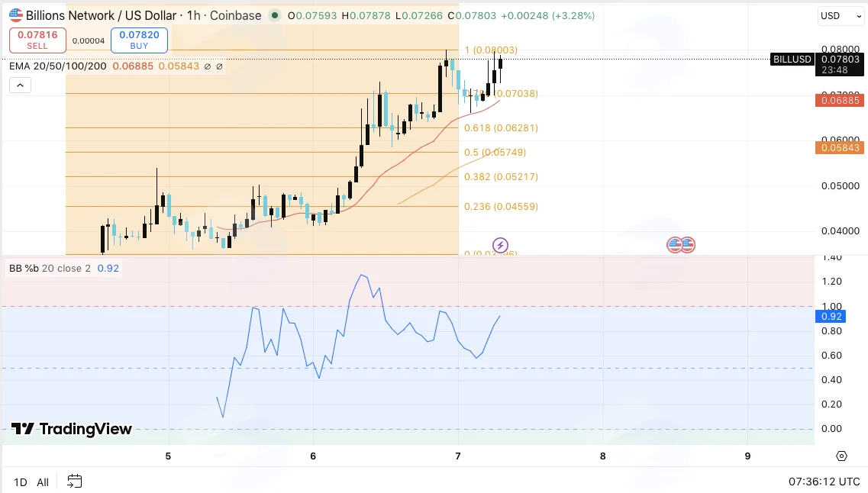Click the EMA 20/50/100/200 indicator label
This screenshot has width=868, height=493.
pyautogui.click(x=57, y=66)
